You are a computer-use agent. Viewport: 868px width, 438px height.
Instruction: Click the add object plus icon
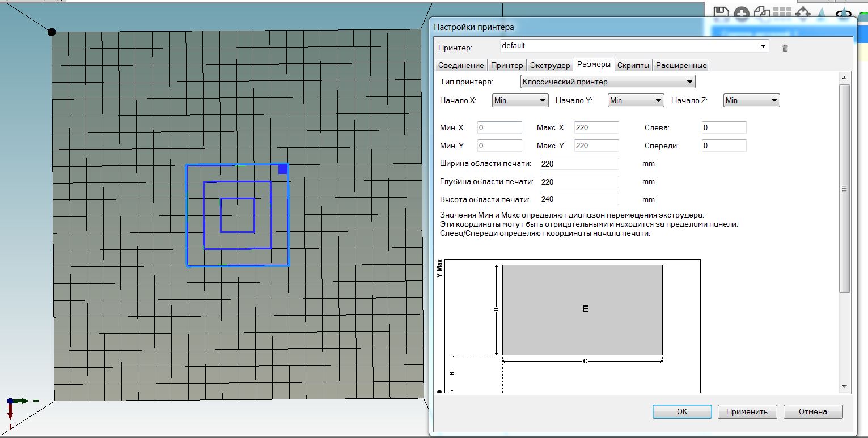point(741,14)
